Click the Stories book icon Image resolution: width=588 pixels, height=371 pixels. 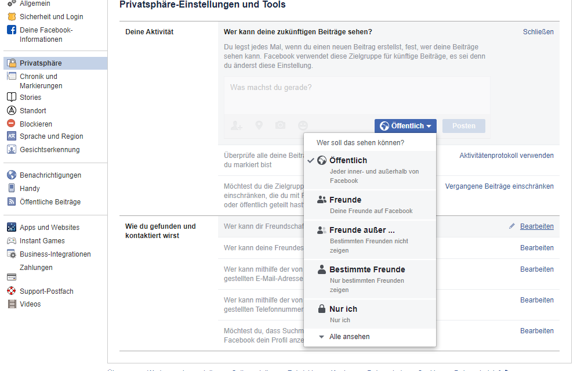coord(11,97)
